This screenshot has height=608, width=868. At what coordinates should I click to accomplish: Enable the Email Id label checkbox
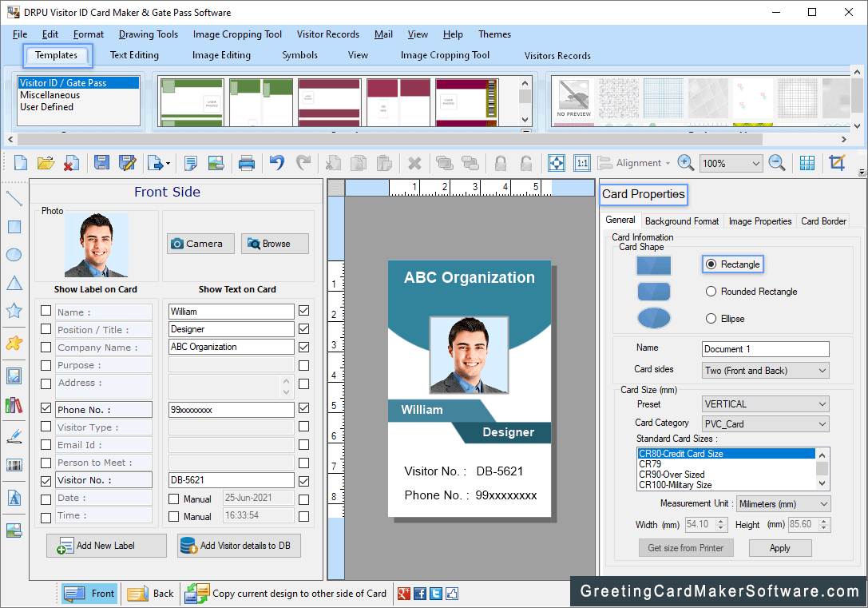[x=46, y=445]
